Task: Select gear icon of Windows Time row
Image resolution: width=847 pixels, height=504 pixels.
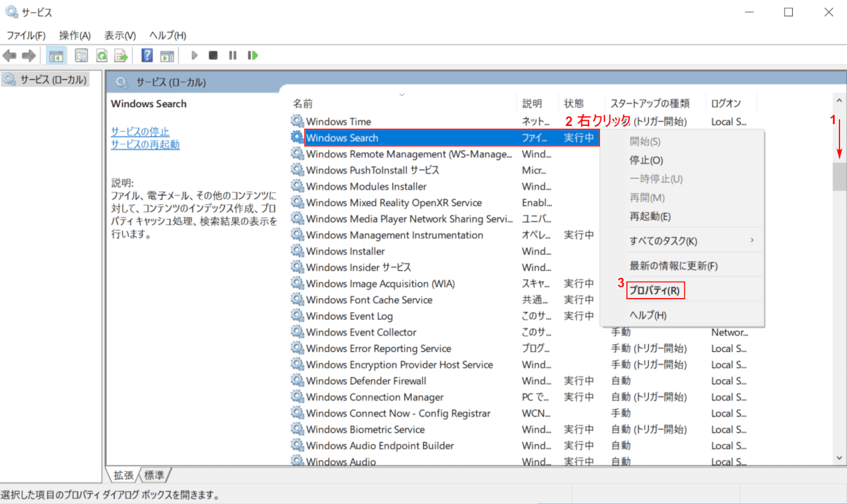Action: [297, 121]
